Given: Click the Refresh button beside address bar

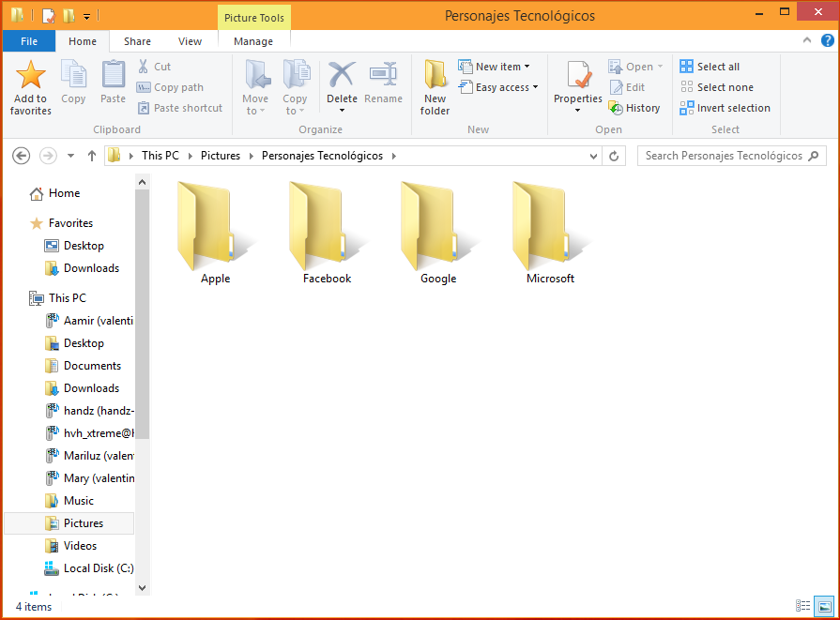Looking at the screenshot, I should [x=614, y=156].
